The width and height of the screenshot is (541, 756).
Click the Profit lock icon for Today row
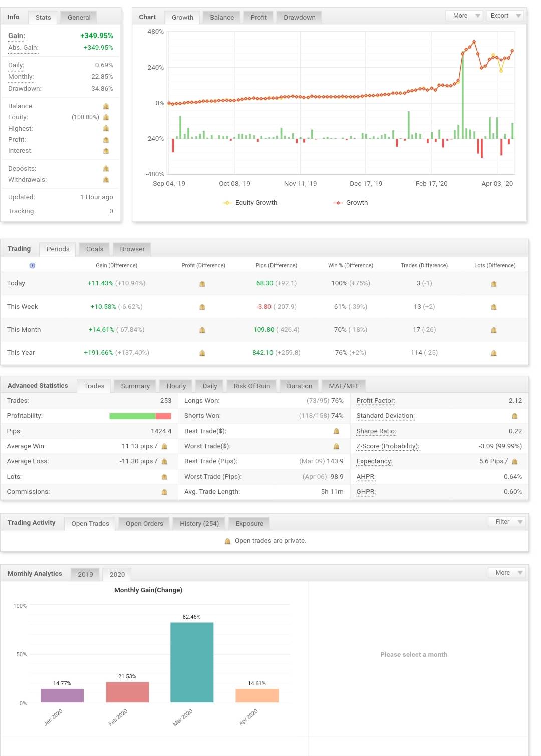pos(202,284)
